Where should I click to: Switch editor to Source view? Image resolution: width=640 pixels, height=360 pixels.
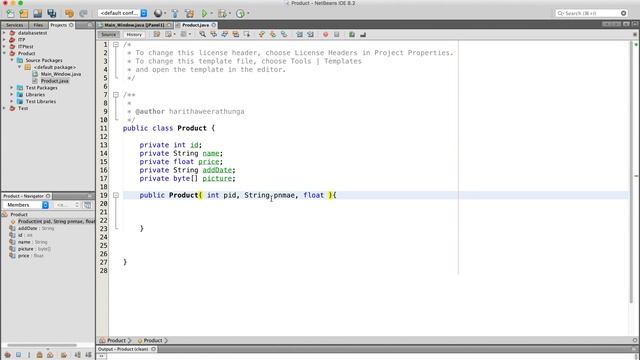pos(109,35)
